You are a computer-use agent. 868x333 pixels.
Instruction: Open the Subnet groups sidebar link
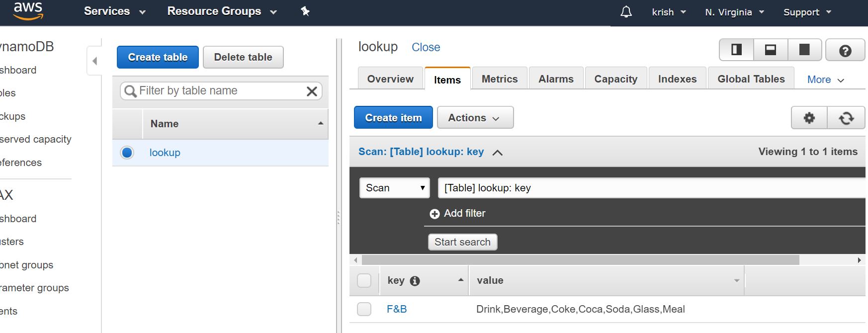pyautogui.click(x=26, y=265)
